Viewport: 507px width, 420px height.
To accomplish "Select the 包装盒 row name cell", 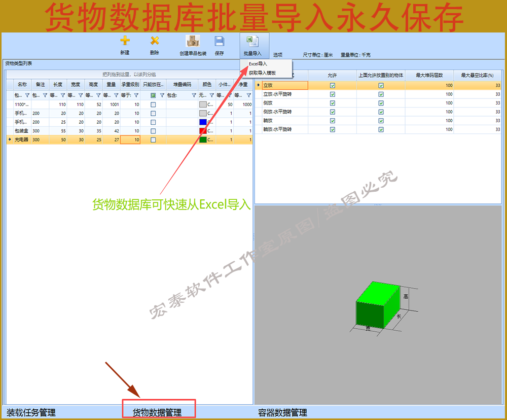I will click(x=22, y=131).
